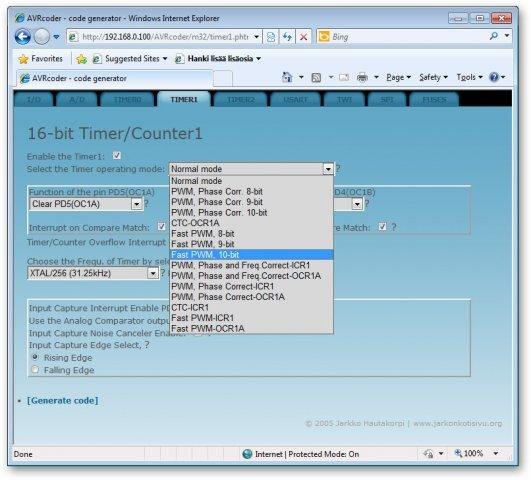The width and height of the screenshot is (531, 480).
Task: Choose Fast PWM, 10-bit from the list
Action: 251,254
